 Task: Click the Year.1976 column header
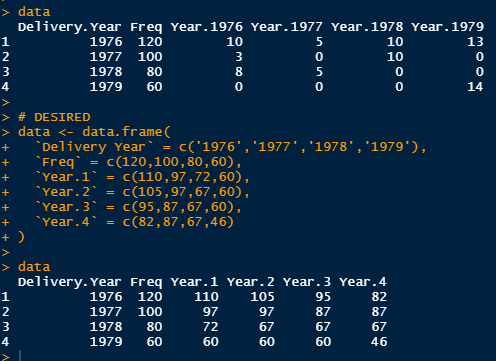coord(207,27)
